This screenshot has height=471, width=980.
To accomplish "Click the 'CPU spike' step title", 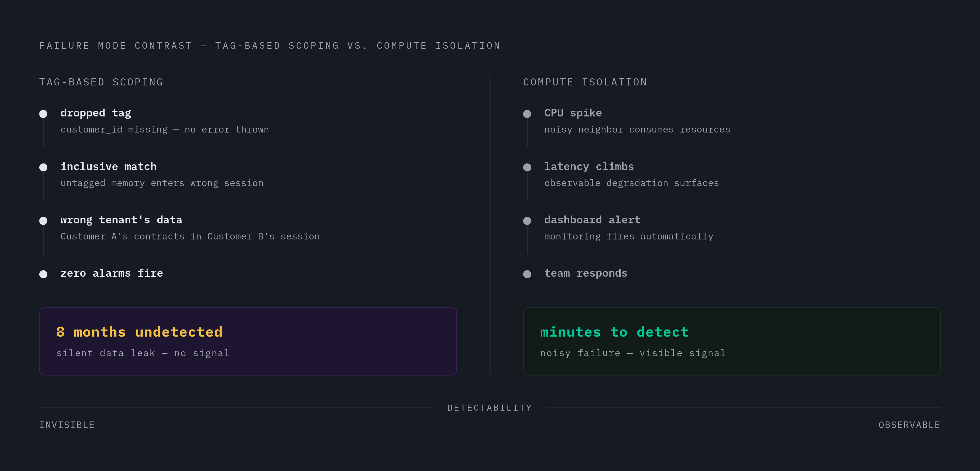I will pos(573,113).
